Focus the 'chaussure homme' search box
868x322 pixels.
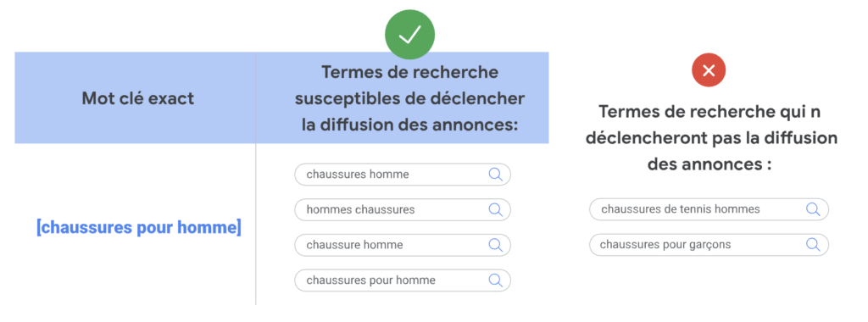click(403, 245)
